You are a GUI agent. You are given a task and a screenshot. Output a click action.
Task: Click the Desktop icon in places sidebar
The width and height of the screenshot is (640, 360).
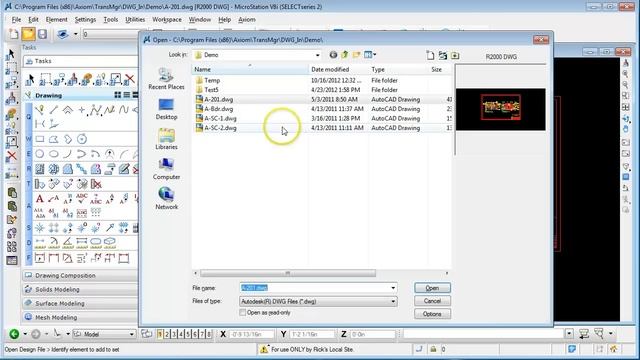tap(166, 109)
